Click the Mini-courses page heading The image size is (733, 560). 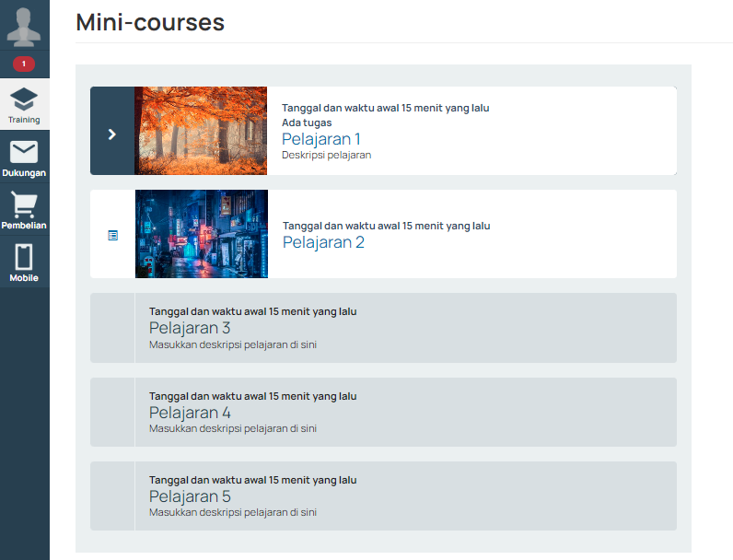[150, 22]
